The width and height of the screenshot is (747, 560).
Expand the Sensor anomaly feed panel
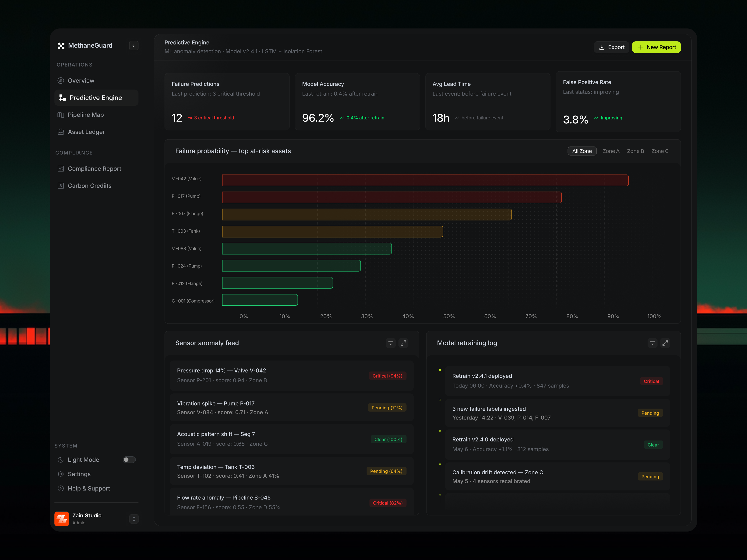coord(403,343)
